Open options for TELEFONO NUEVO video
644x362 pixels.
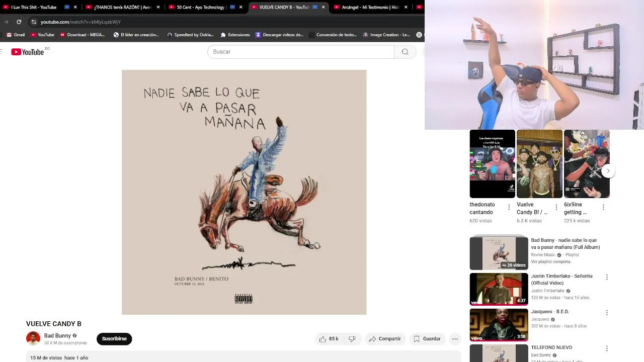[x=607, y=348]
